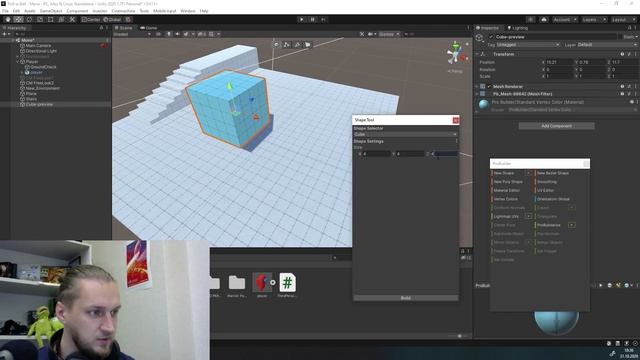
Task: Toggle Cube-preview active checkbox in Inspector
Action: (491, 37)
